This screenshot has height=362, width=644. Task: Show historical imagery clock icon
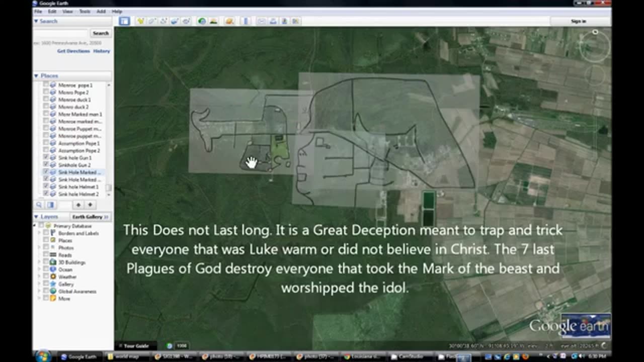[x=202, y=21]
